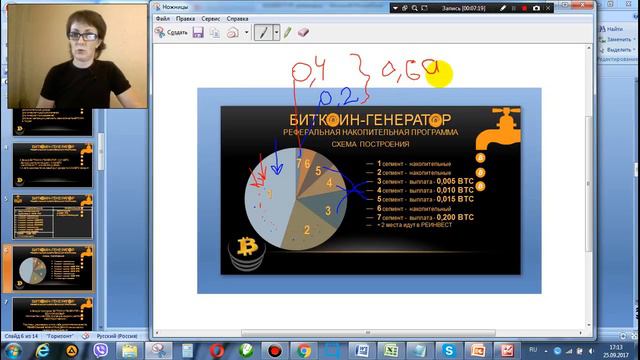Open the Файл menu
Screen dimensions: 640x360
click(x=162, y=19)
